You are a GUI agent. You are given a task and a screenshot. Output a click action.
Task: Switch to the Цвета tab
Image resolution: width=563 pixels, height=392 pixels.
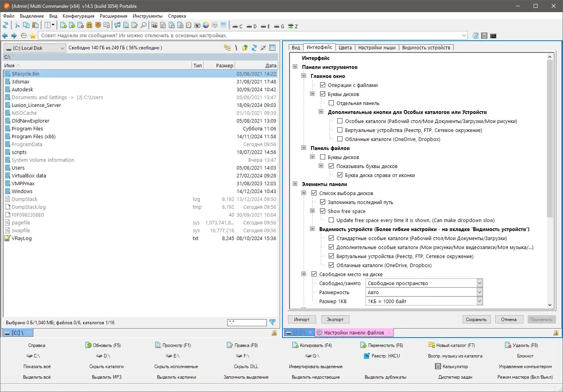pos(345,48)
